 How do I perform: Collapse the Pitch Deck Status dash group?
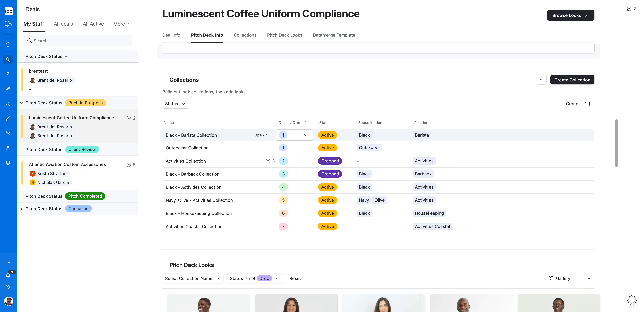pos(21,56)
